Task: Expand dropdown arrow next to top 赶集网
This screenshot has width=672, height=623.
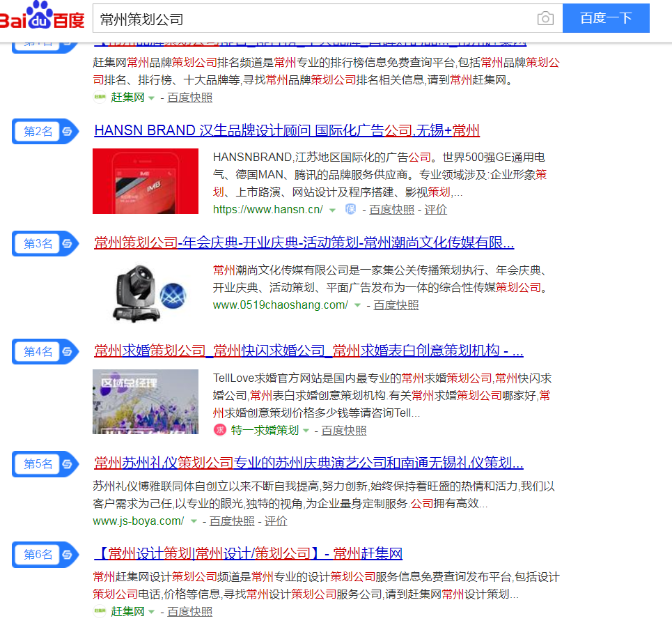Action: [151, 98]
